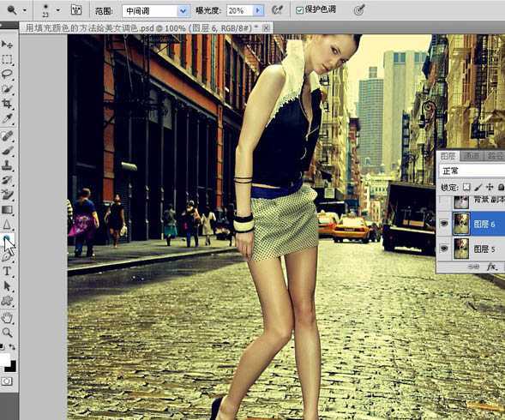This screenshot has width=505, height=420.
Task: Select the Clone Stamp tool
Action: 7,165
